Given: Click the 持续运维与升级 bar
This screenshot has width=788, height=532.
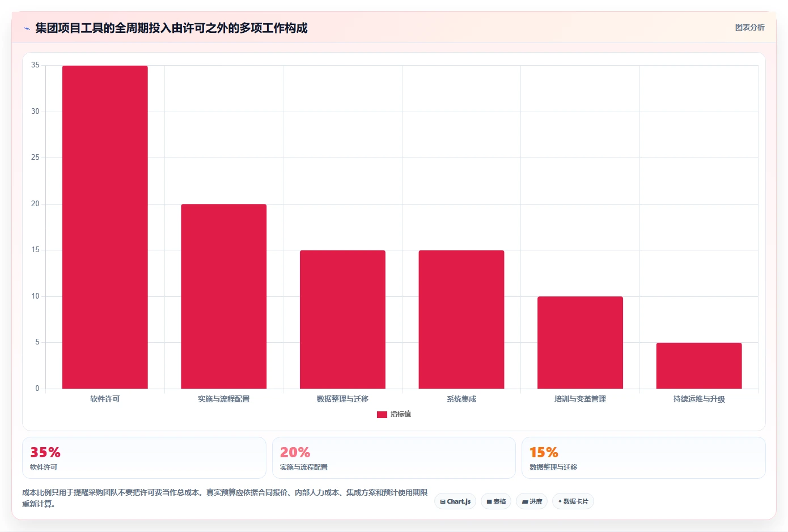Looking at the screenshot, I should click(x=699, y=365).
